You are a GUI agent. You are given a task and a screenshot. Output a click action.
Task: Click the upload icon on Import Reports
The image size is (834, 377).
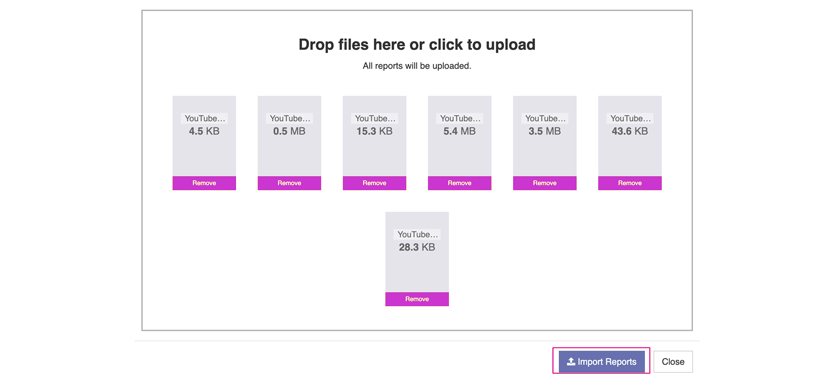(x=571, y=362)
